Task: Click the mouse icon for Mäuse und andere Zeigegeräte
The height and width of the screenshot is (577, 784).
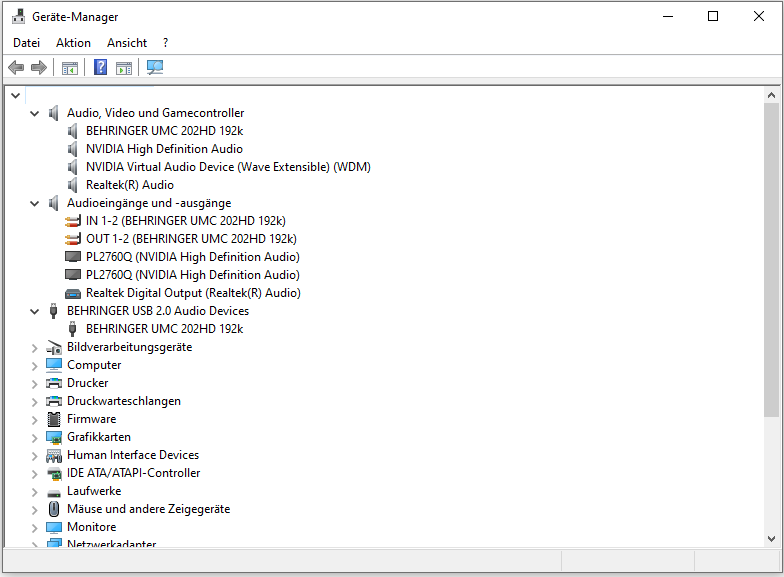Action: [54, 509]
